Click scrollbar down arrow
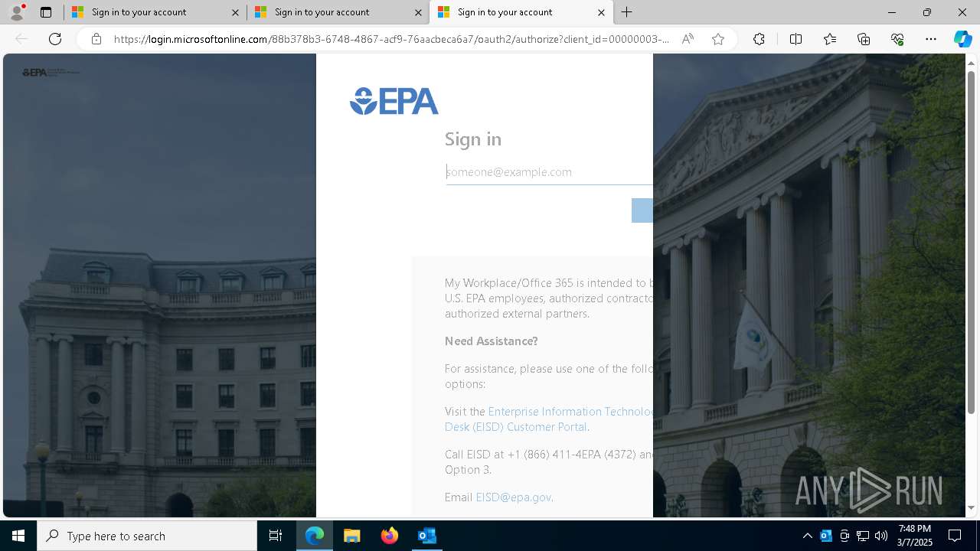The image size is (980, 551). (x=971, y=507)
